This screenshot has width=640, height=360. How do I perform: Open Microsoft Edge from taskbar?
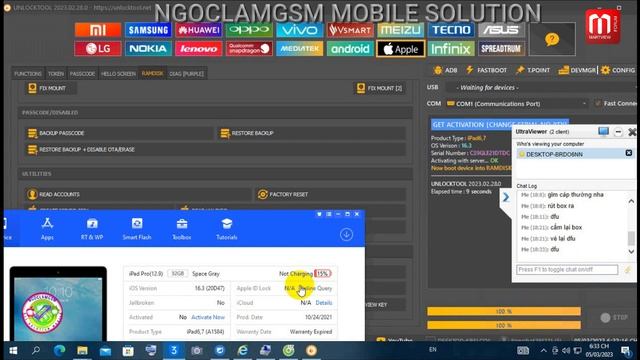click(x=60, y=351)
